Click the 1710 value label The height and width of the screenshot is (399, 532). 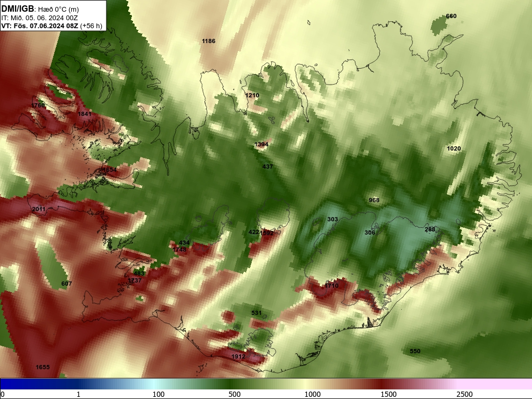point(331,286)
